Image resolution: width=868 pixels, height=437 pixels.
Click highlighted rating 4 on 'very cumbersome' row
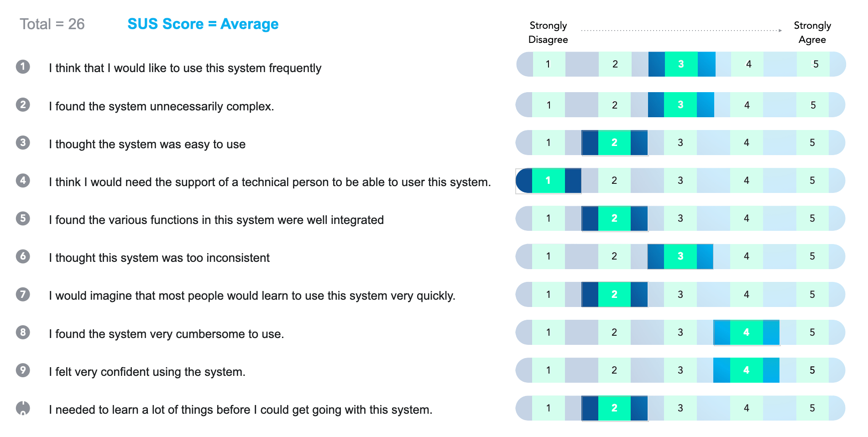tap(746, 332)
